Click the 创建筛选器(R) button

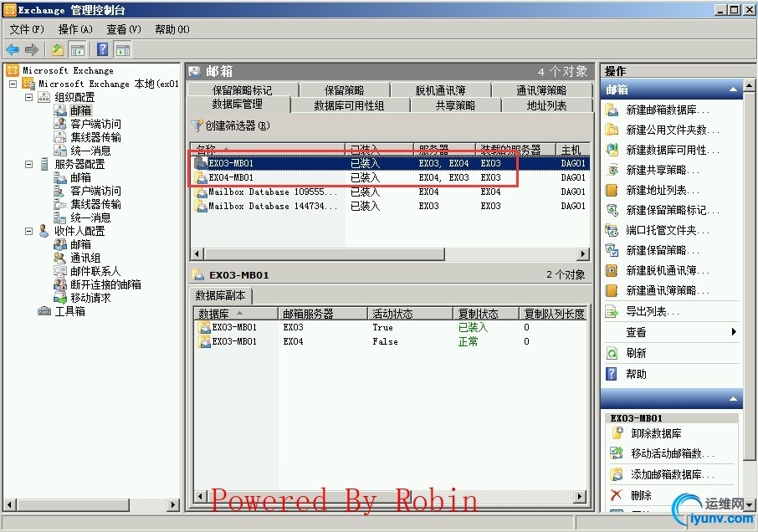[231, 125]
